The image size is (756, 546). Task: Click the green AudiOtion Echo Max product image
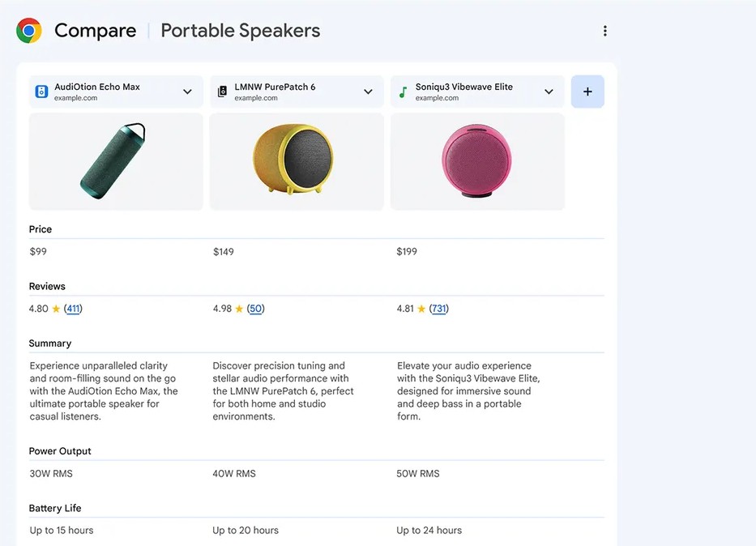tap(113, 161)
